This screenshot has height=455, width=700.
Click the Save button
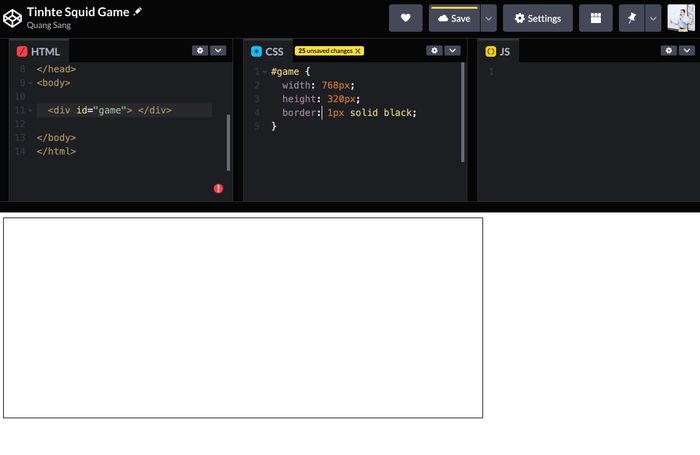tap(454, 18)
